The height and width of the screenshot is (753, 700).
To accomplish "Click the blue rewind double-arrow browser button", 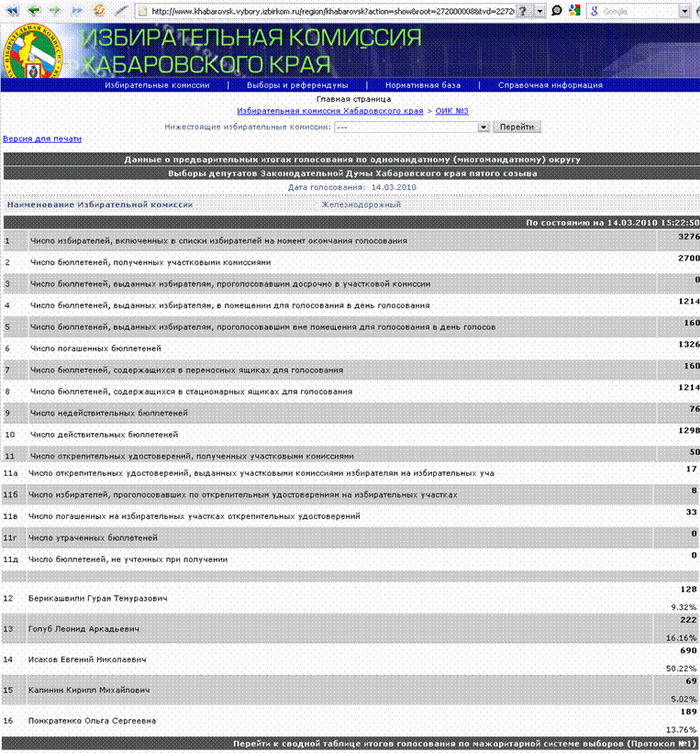I will point(10,10).
